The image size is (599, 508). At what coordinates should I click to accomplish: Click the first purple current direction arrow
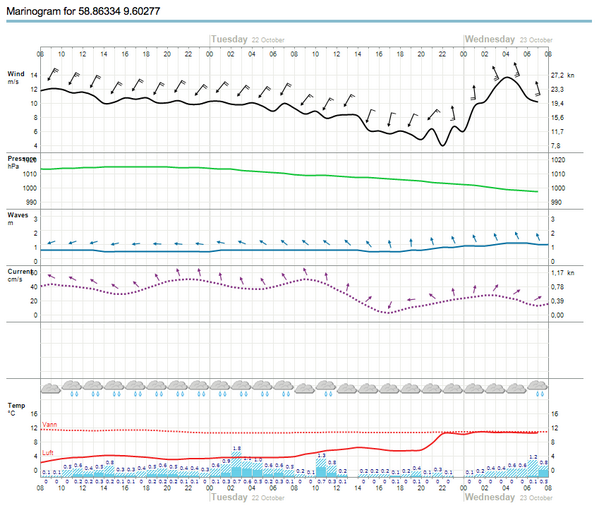point(51,276)
